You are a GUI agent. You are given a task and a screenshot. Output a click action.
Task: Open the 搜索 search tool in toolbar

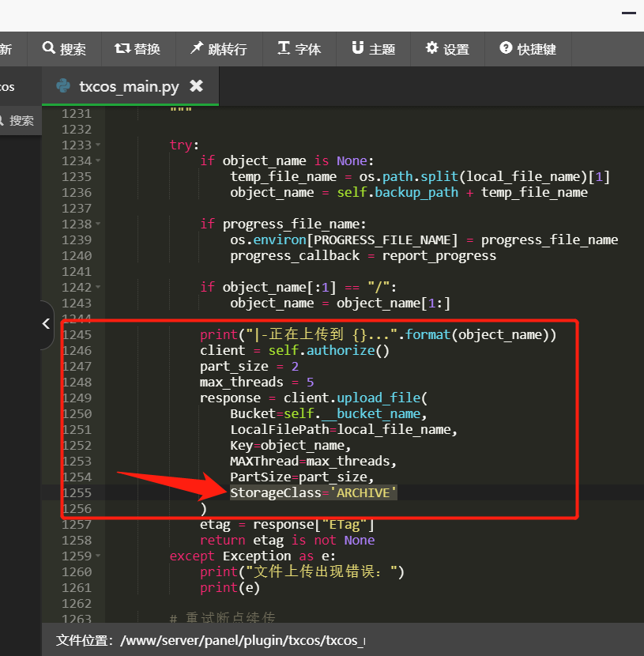(64, 49)
